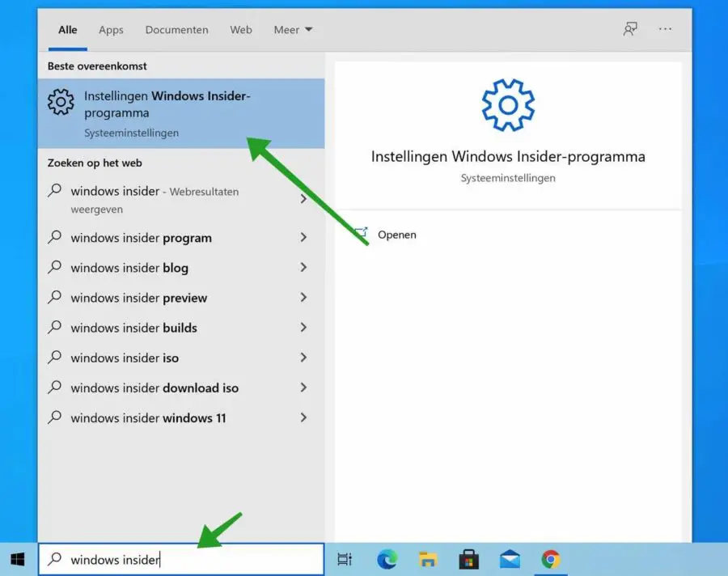Open the three-dot options menu
The image size is (728, 576).
click(665, 29)
